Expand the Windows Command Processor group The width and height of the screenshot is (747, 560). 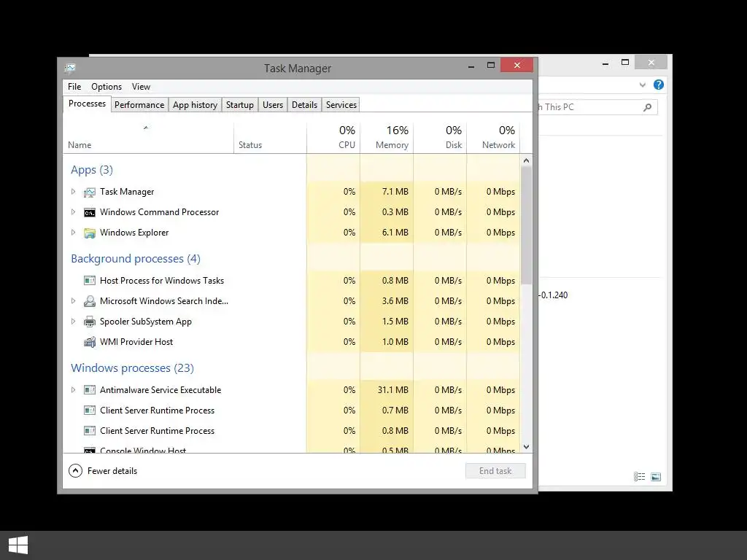coord(73,212)
